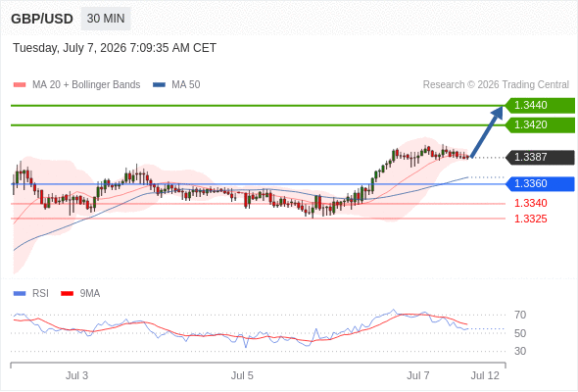Screen dimensions: 578x392
Task: Click the 30 MIN timeframe badge
Action: pyautogui.click(x=106, y=19)
